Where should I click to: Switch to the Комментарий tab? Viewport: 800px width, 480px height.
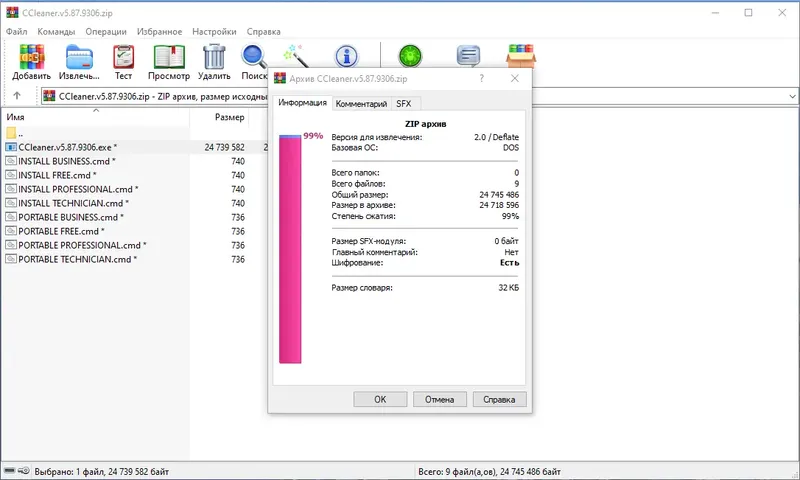click(x=361, y=104)
